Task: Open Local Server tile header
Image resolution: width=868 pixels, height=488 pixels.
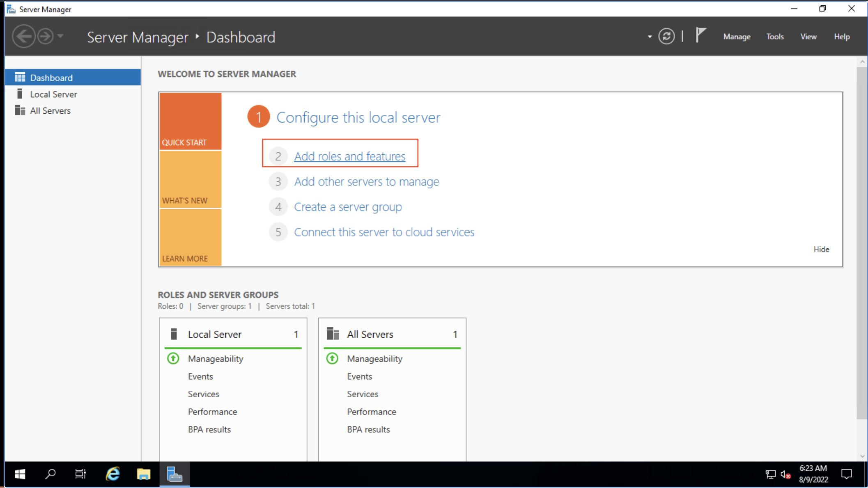Action: click(233, 334)
